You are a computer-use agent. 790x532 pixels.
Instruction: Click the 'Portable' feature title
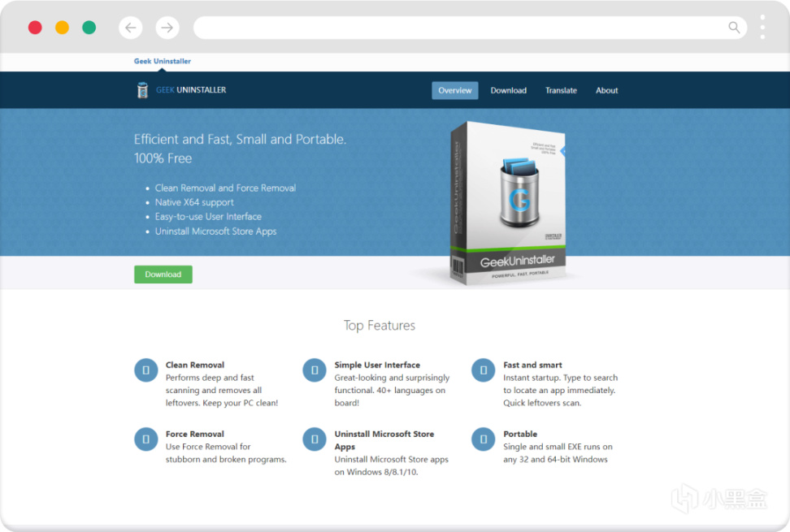pos(520,434)
